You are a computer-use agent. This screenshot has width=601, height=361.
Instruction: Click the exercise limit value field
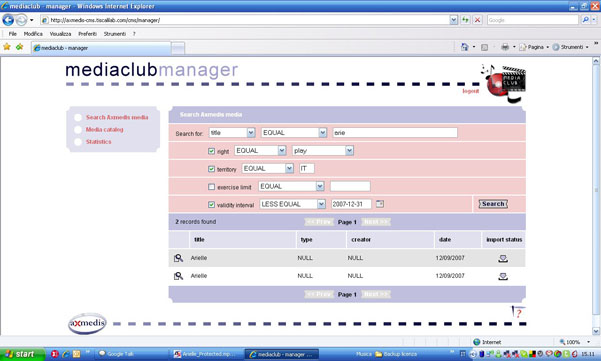pos(350,186)
